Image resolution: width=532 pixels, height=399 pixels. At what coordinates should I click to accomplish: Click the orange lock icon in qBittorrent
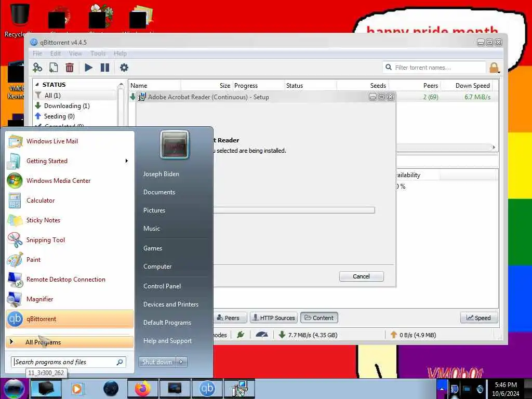(x=495, y=68)
